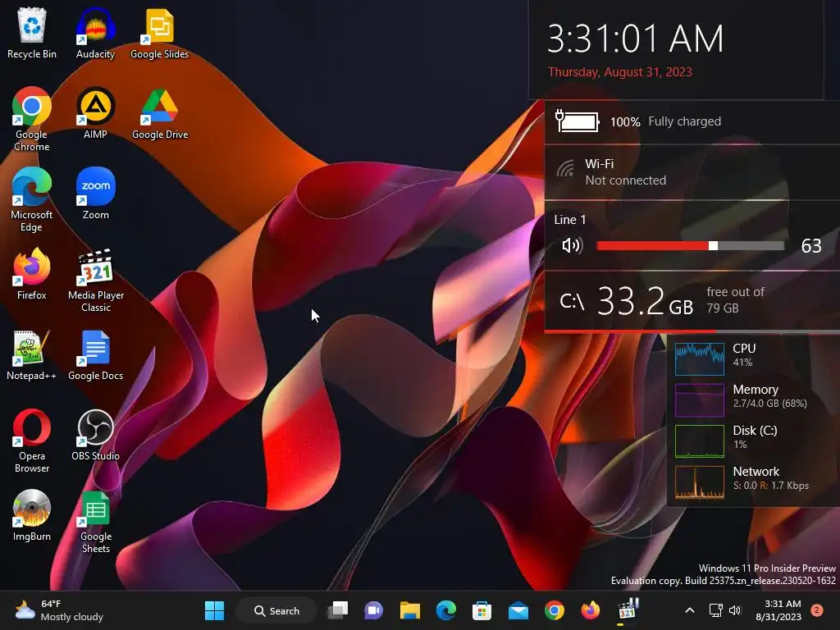This screenshot has width=840, height=630.
Task: Open the notification badge with 2 alerts
Action: click(x=817, y=610)
